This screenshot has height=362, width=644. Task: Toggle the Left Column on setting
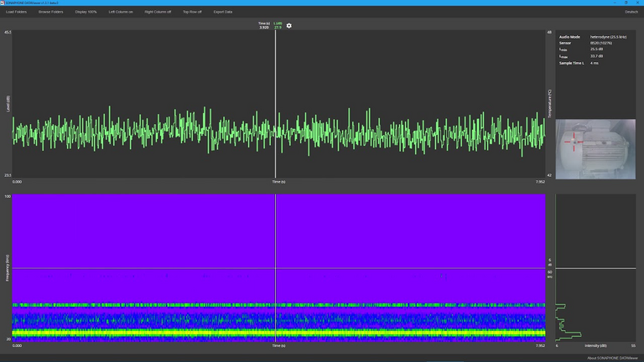point(121,12)
